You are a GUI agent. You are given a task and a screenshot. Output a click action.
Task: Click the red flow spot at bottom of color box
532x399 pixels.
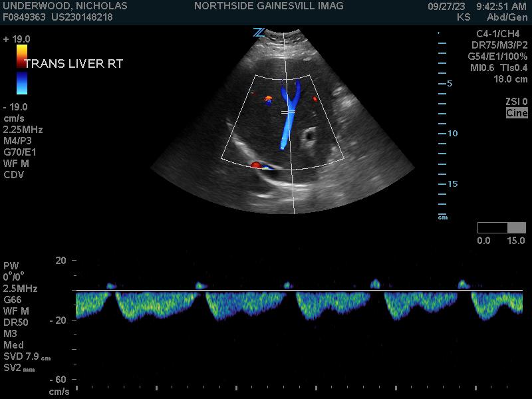[x=255, y=164]
